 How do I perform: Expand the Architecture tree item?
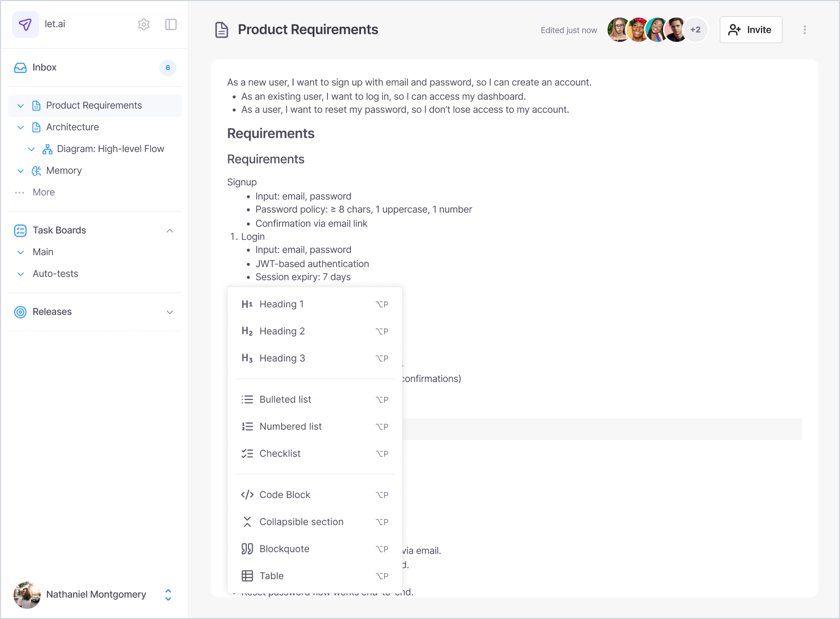coord(21,128)
